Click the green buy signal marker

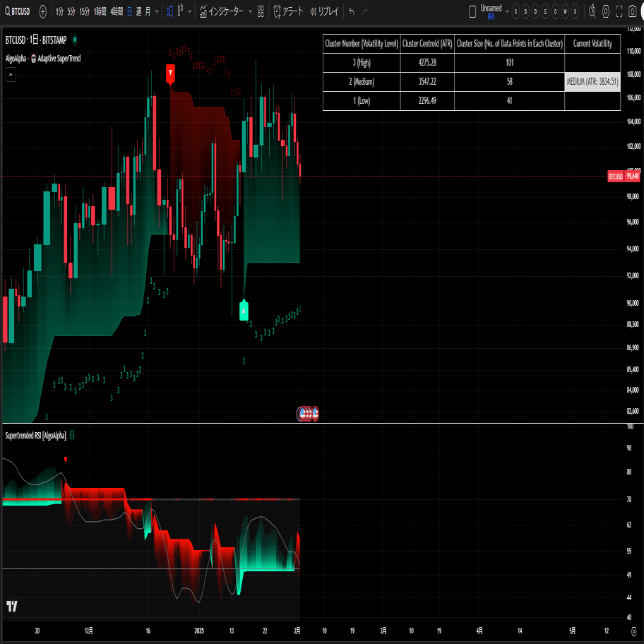[244, 310]
